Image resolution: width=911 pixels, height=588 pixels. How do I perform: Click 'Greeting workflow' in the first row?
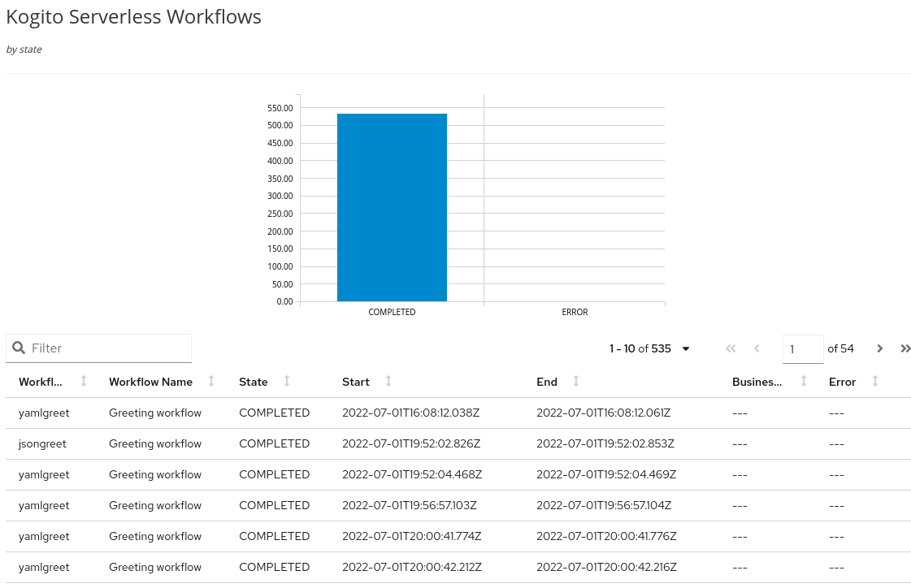(x=154, y=413)
